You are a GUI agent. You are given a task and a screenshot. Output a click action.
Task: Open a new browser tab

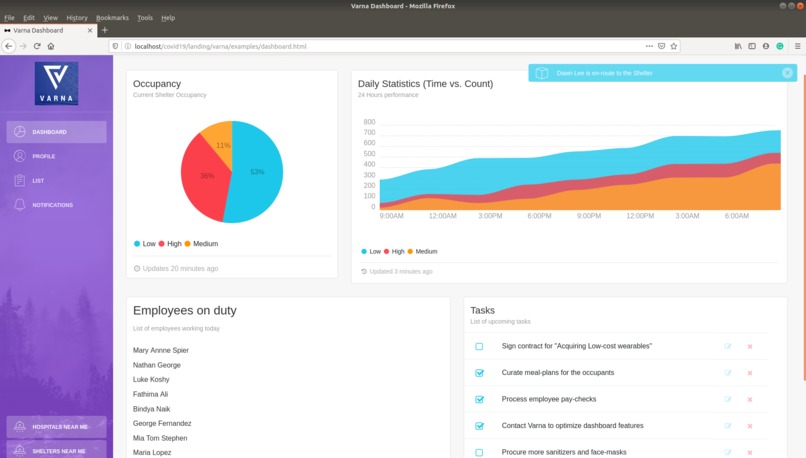(105, 30)
